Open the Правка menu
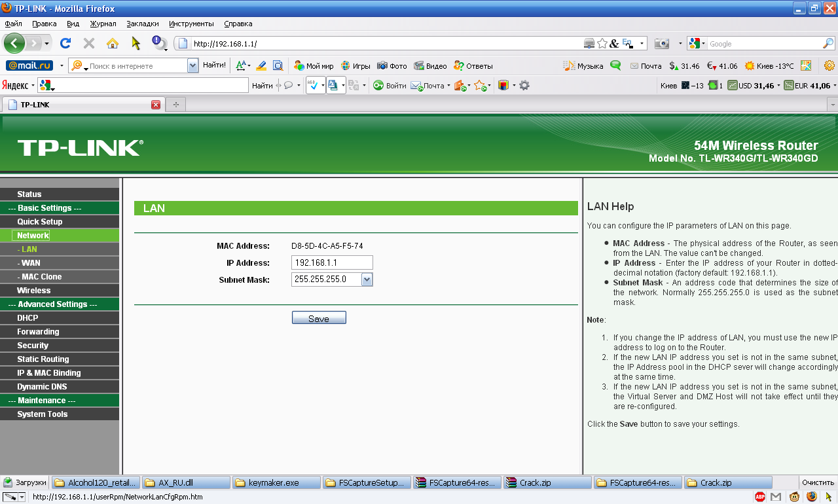The width and height of the screenshot is (838, 504). (44, 24)
